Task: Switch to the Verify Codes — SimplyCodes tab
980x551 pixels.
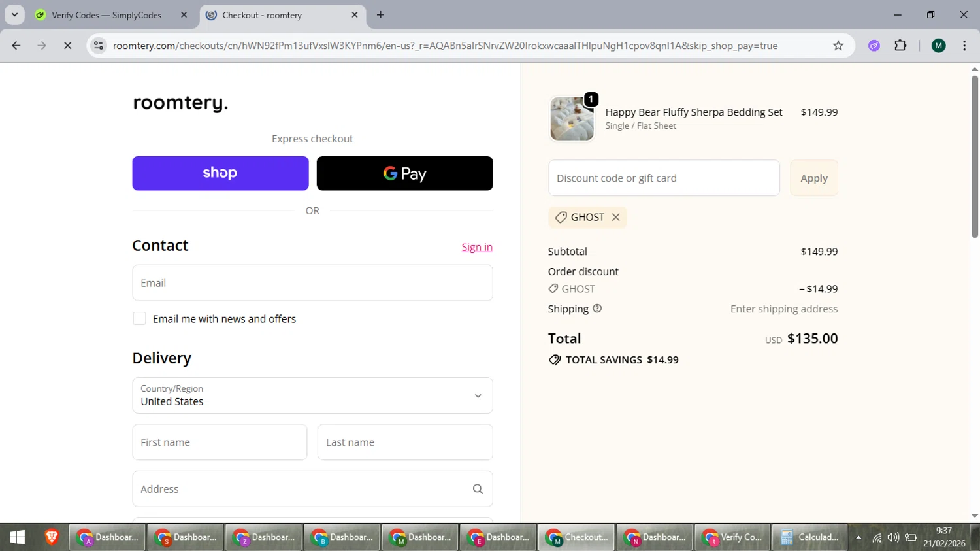Action: pyautogui.click(x=106, y=15)
